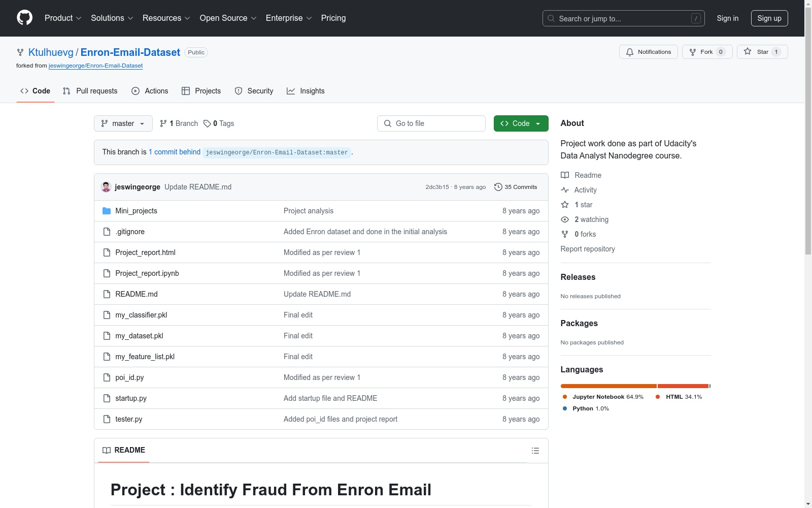
Task: Open the README outline list icon
Action: pos(535,451)
